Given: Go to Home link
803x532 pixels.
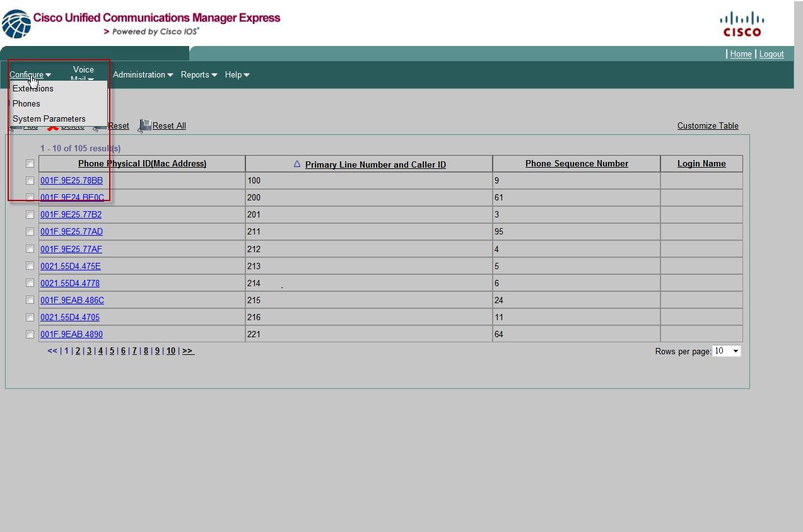Looking at the screenshot, I should [741, 54].
